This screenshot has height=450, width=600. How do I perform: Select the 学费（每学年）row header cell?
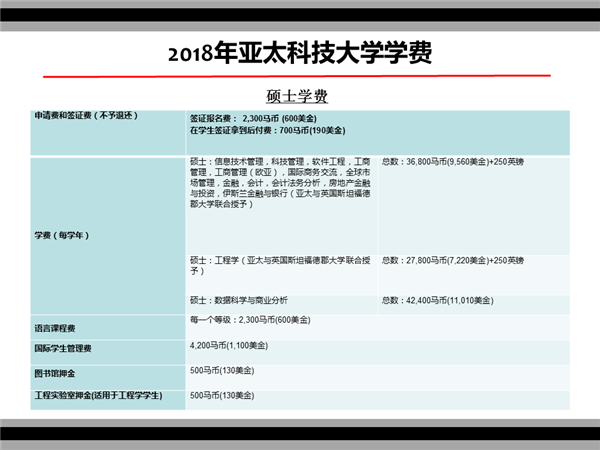click(x=108, y=235)
